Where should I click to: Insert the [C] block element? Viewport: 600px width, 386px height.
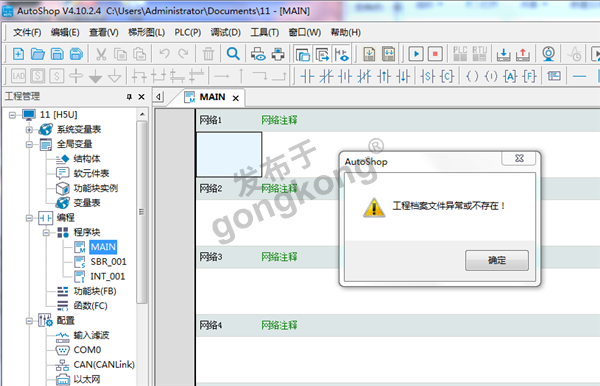447,77
